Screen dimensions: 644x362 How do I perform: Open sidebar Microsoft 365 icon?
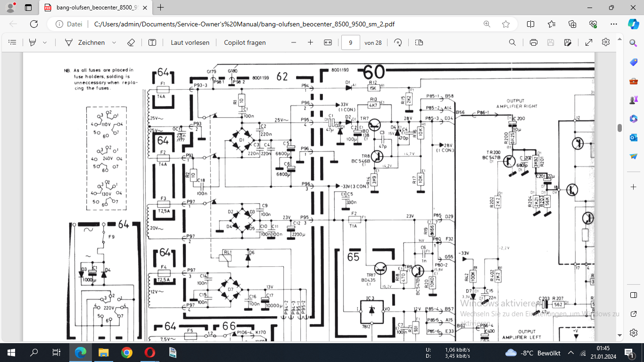[633, 118]
